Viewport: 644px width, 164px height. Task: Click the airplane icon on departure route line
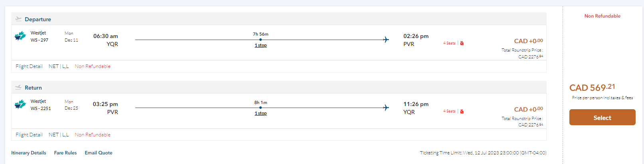[x=386, y=40]
